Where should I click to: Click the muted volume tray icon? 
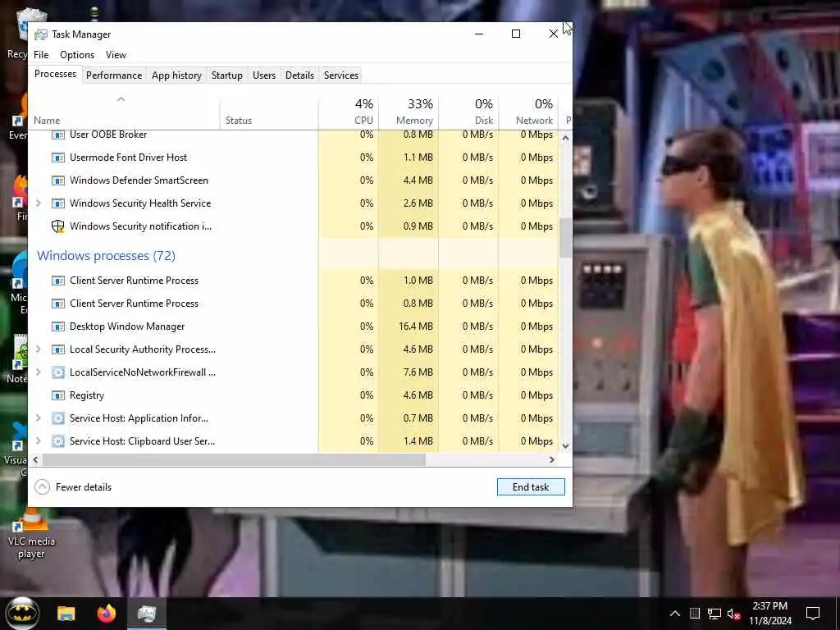coord(734,614)
